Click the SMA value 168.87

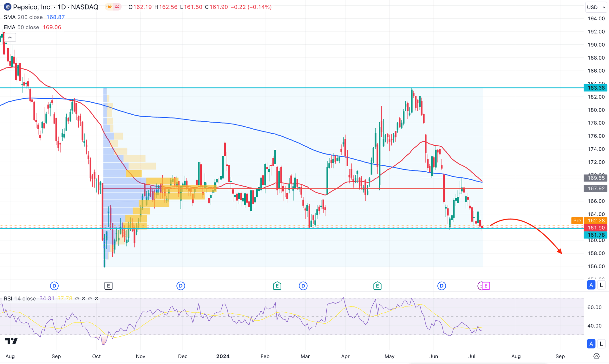pos(56,17)
